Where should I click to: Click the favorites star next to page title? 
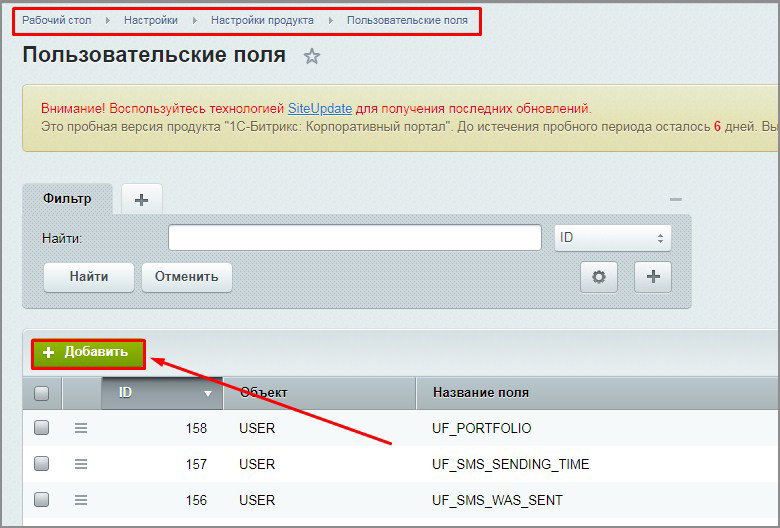(x=312, y=57)
